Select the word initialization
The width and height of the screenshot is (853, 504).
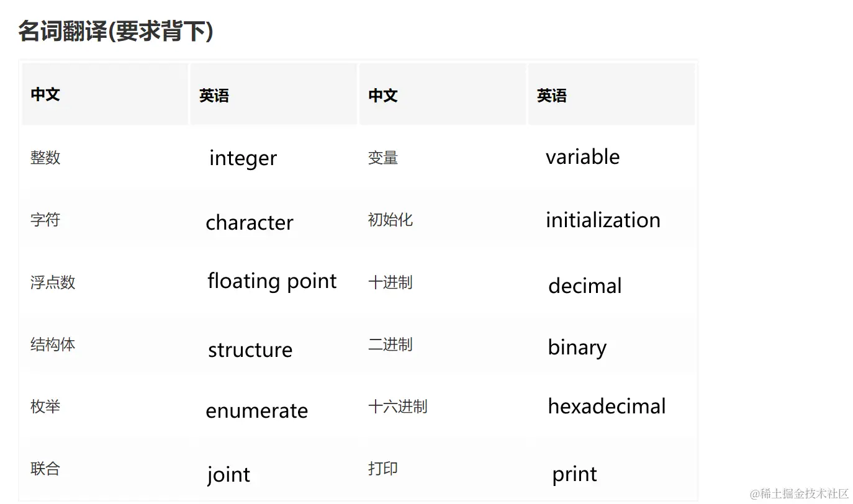click(x=603, y=220)
